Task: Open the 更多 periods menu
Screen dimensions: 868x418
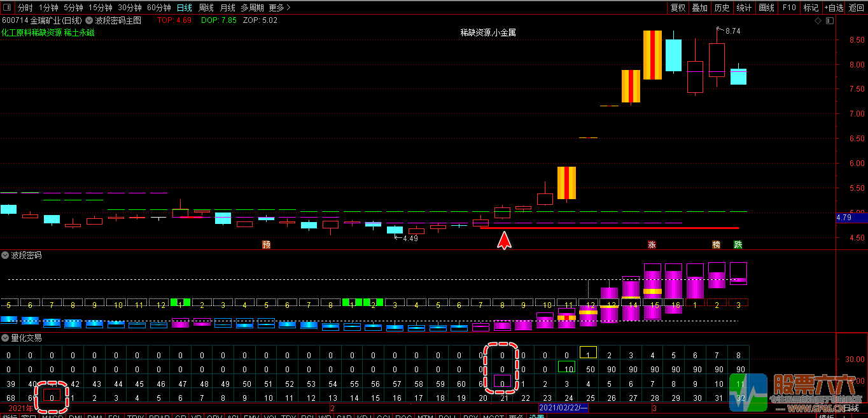Action: click(279, 8)
